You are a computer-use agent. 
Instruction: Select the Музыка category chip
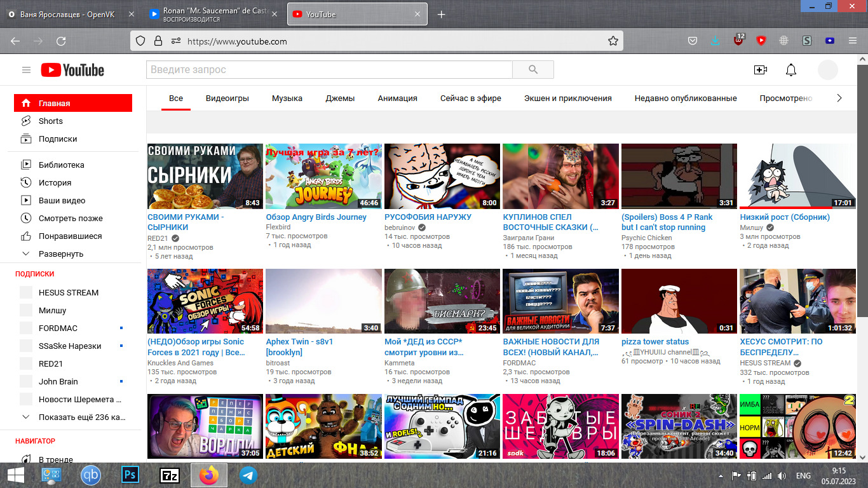pyautogui.click(x=287, y=98)
